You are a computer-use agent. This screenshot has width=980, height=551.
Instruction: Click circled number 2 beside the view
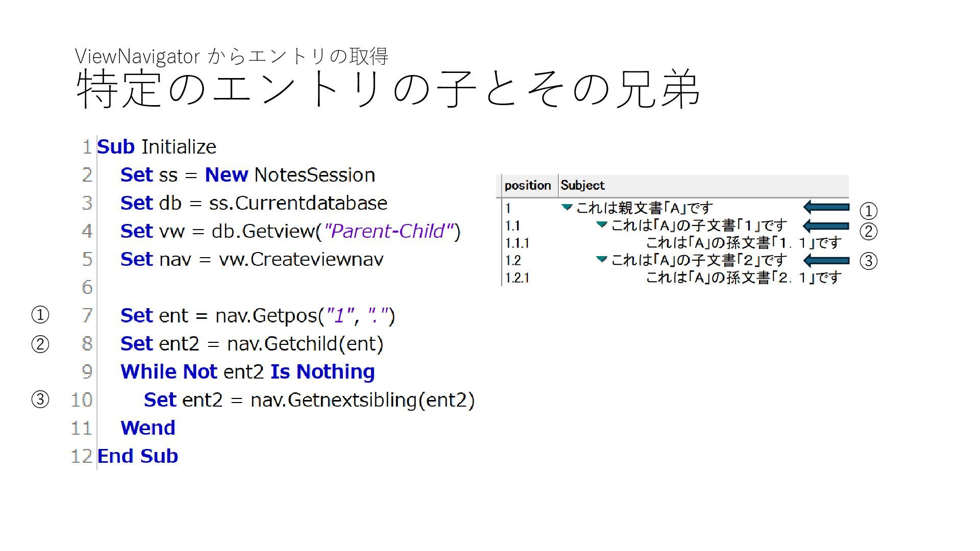tap(868, 232)
